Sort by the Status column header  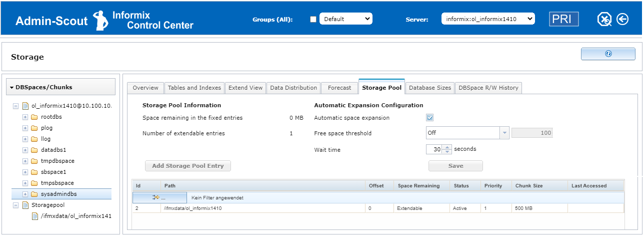point(465,185)
